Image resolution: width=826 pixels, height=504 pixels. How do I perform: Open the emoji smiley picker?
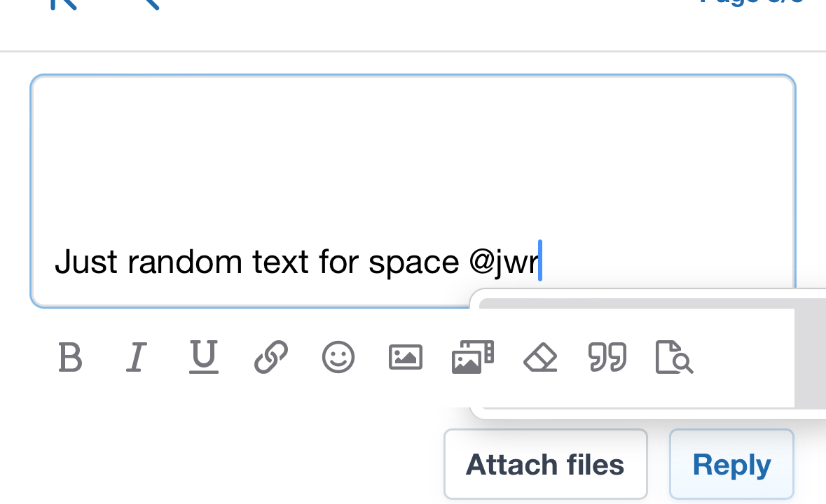coord(338,358)
